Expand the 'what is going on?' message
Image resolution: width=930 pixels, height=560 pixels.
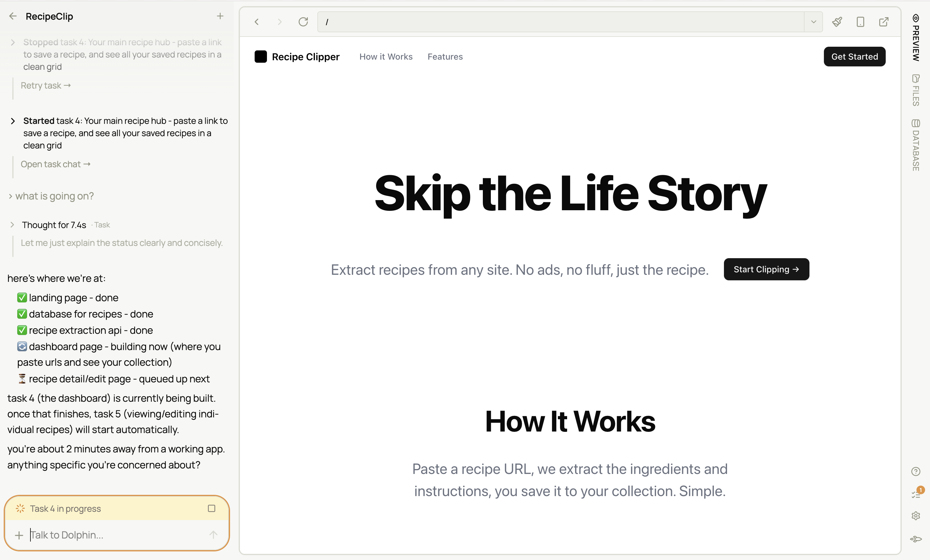click(10, 196)
